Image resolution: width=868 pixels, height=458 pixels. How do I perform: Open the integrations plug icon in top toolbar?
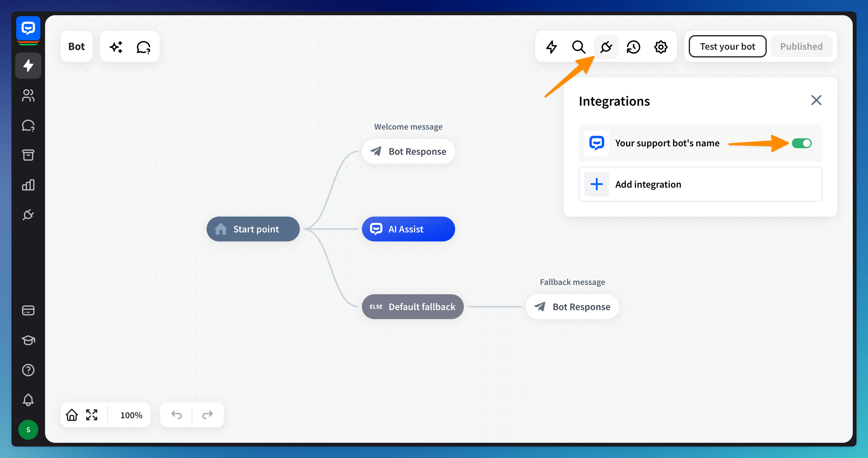(x=606, y=47)
